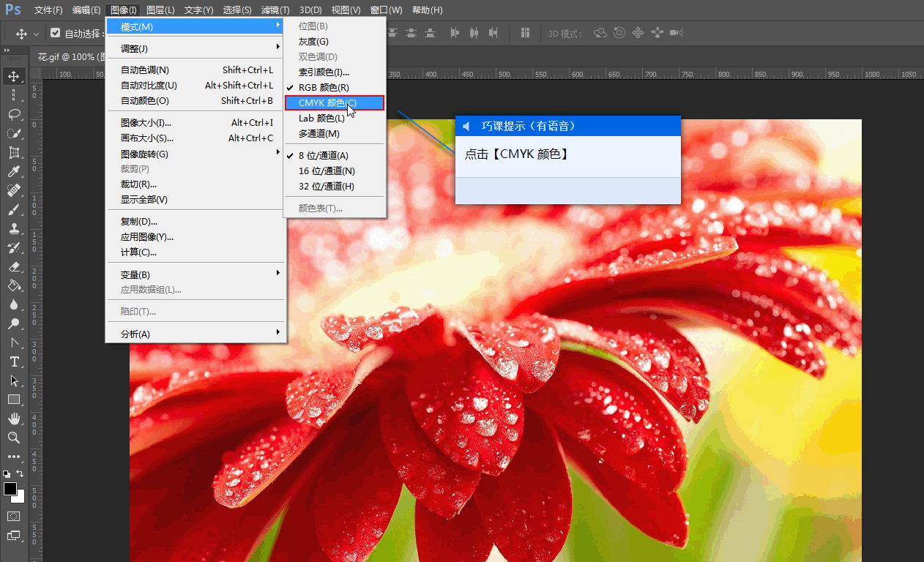The height and width of the screenshot is (562, 924).
Task: Click the speaker icon in the tip popup
Action: [466, 127]
